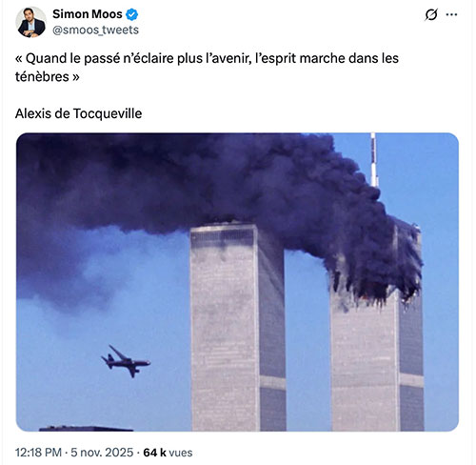Click the 5 nov. 2025 date
This screenshot has width=476, height=465.
pyautogui.click(x=102, y=453)
